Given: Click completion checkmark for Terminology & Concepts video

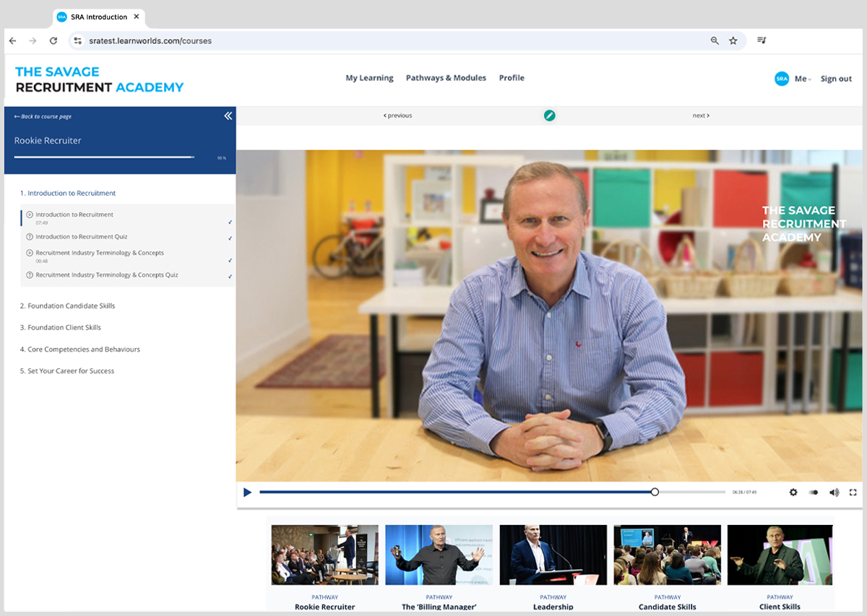Looking at the screenshot, I should [x=230, y=261].
